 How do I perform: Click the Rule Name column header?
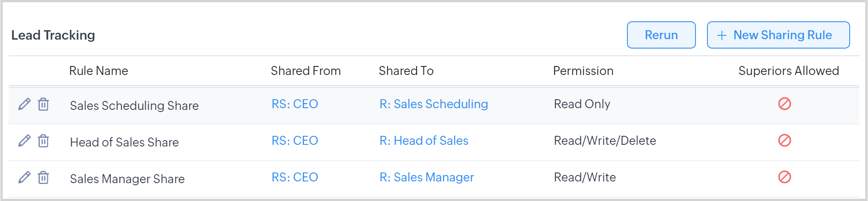[x=98, y=71]
